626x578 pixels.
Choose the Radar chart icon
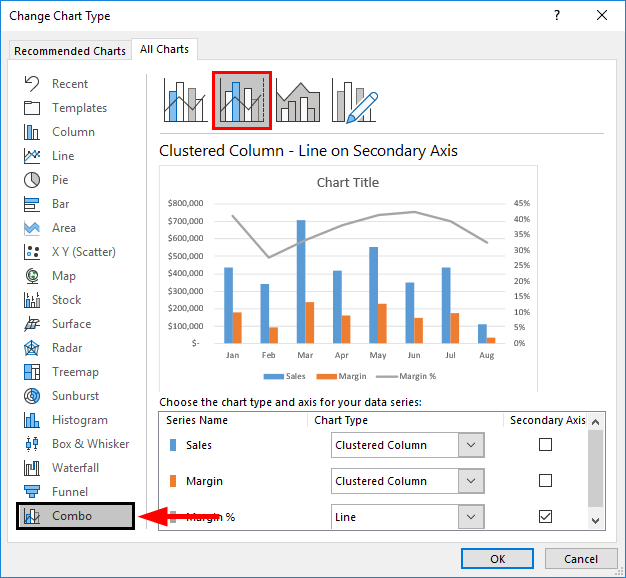(x=32, y=348)
